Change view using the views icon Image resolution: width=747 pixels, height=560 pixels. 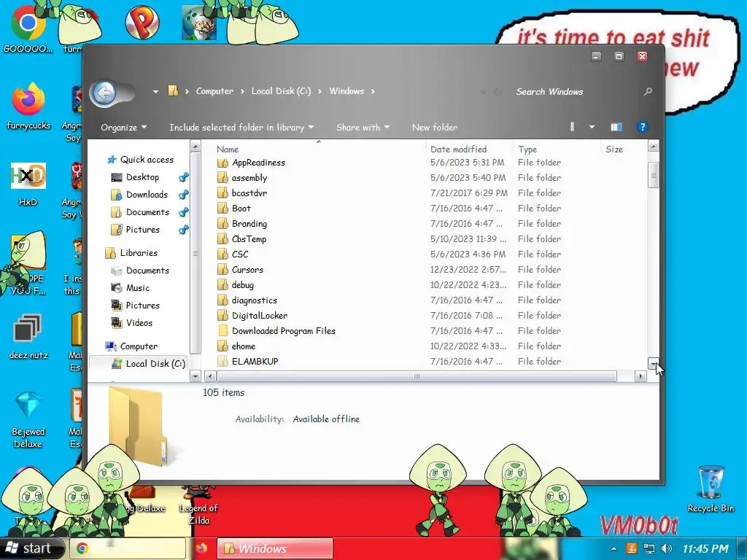coord(573,127)
